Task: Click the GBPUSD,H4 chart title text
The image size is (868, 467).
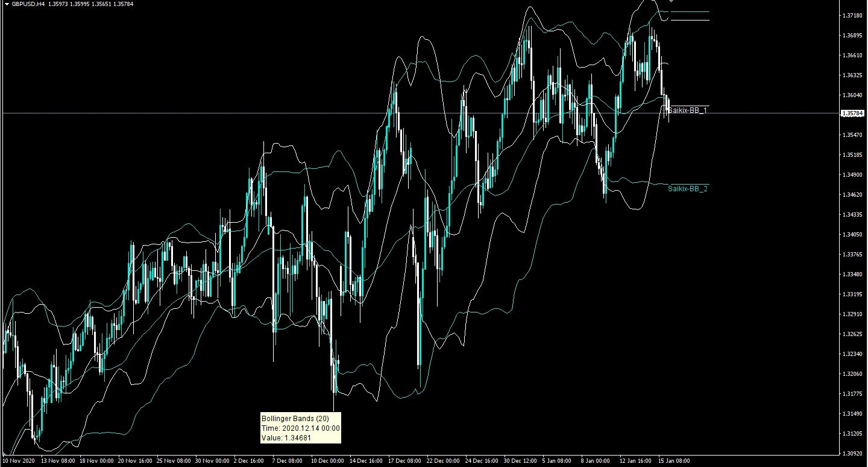Action: click(x=28, y=4)
